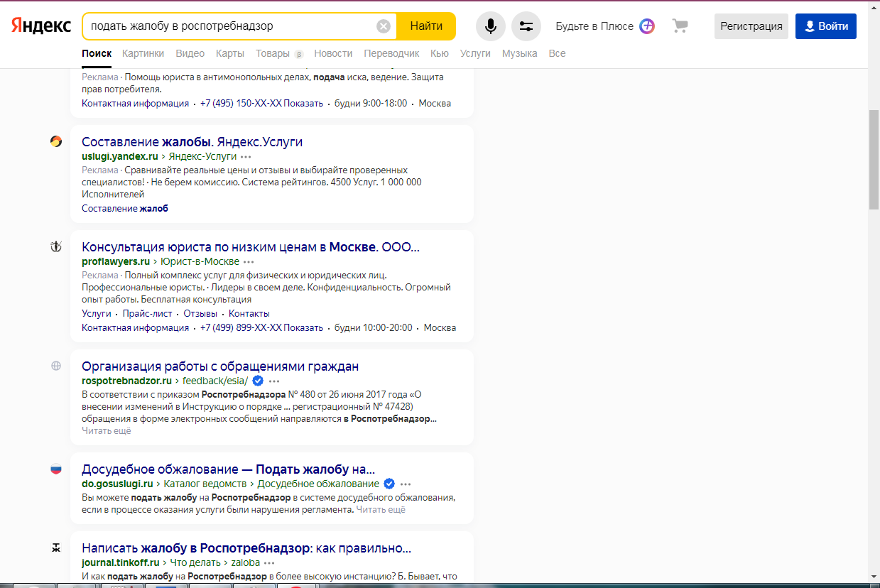
Task: Open the three-dot menu for do.gosuslugi.ru result
Action: point(406,484)
